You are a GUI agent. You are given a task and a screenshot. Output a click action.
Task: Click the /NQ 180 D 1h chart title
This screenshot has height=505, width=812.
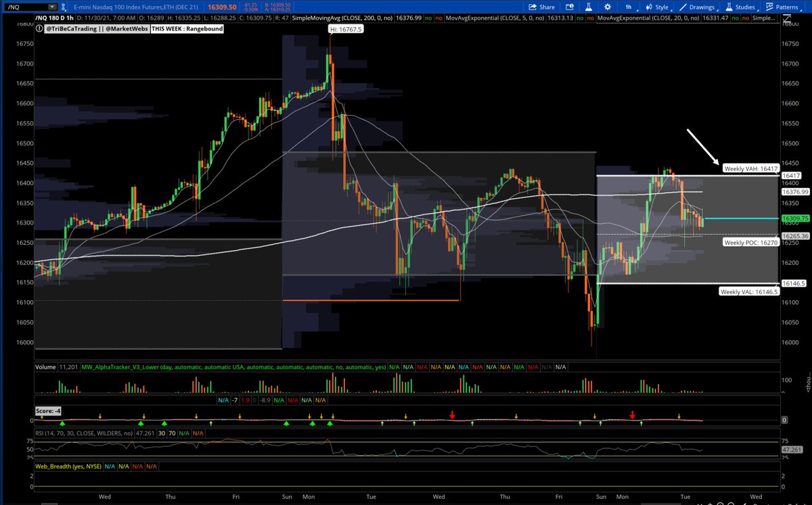click(x=55, y=18)
